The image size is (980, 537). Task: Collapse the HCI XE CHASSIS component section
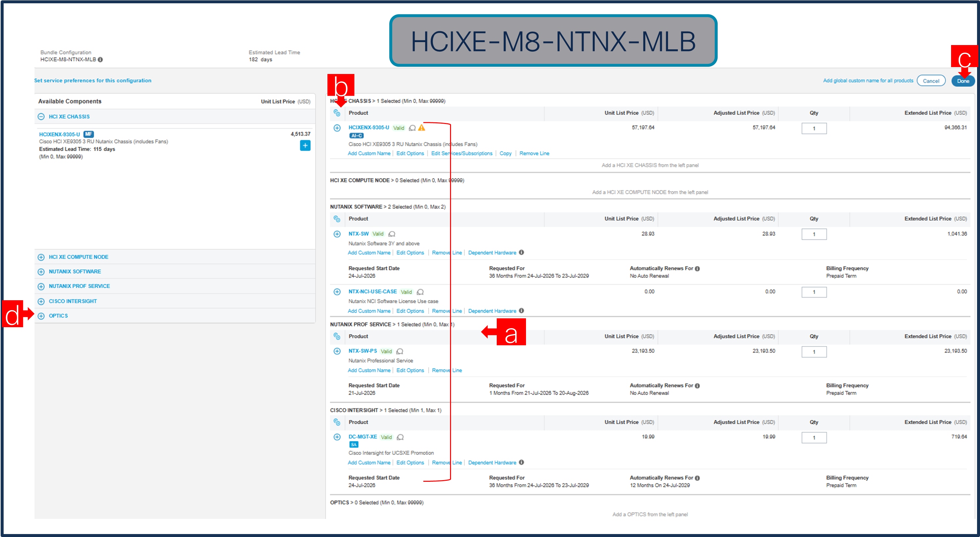pyautogui.click(x=41, y=117)
